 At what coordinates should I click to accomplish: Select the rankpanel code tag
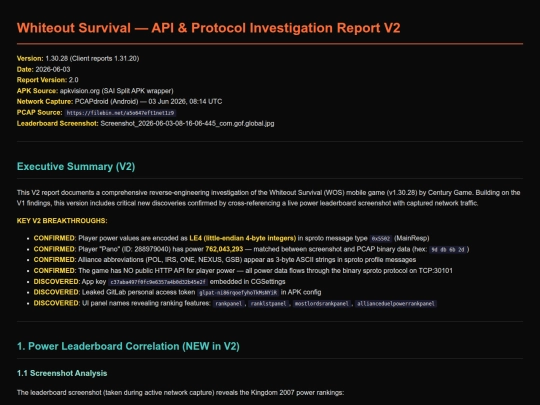click(x=229, y=304)
